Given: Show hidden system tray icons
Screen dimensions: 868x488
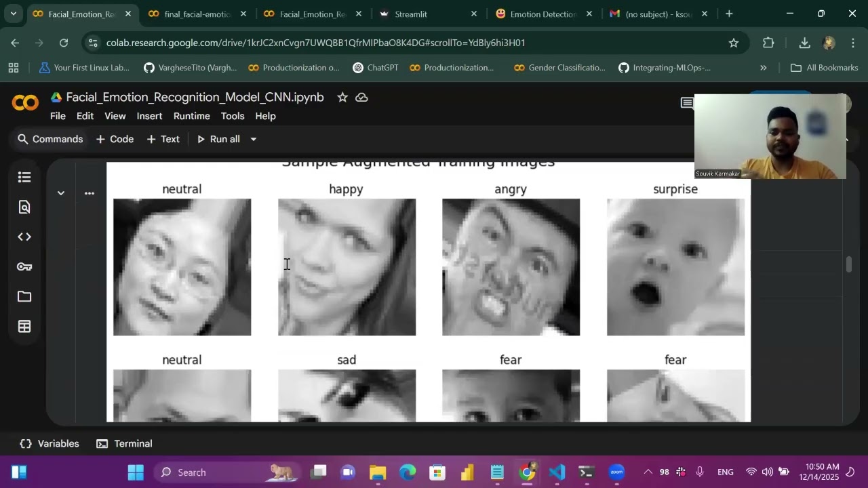Looking at the screenshot, I should click(648, 472).
